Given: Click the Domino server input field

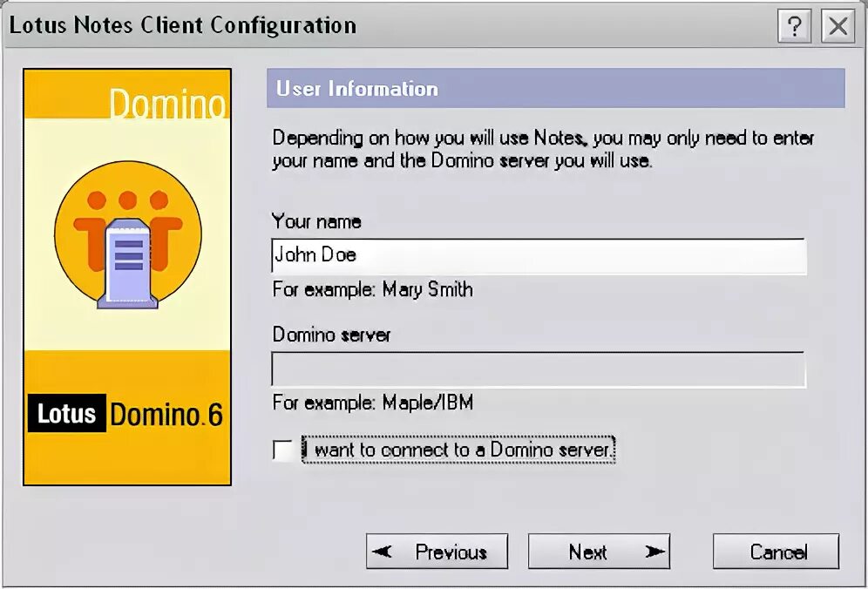Looking at the screenshot, I should (539, 369).
